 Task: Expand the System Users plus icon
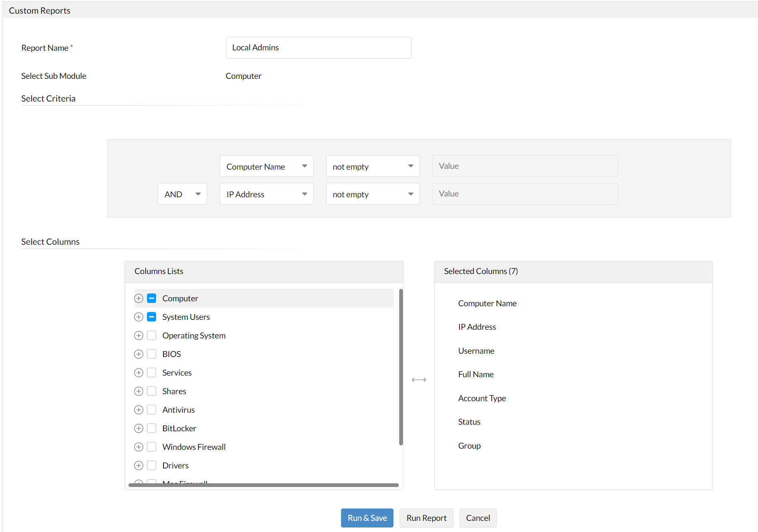pos(139,317)
